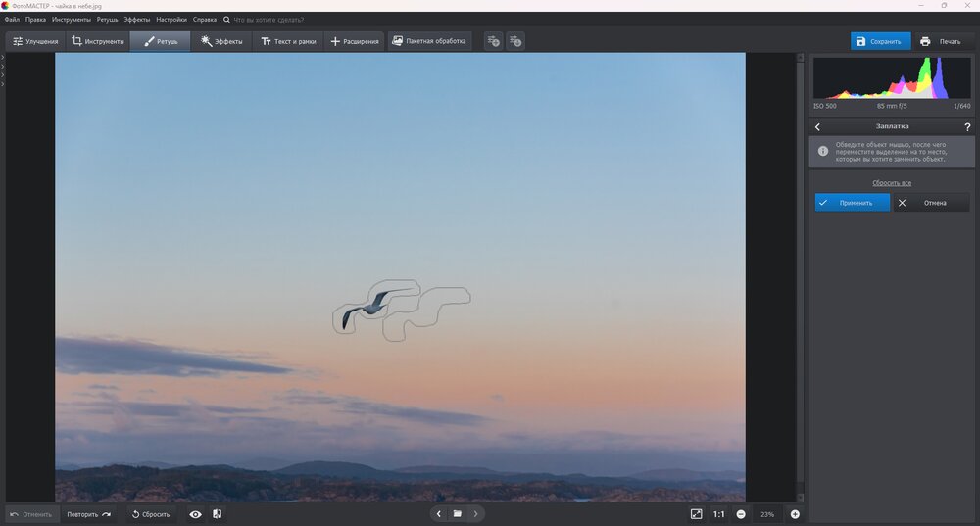Click the Печать print button

tap(941, 41)
